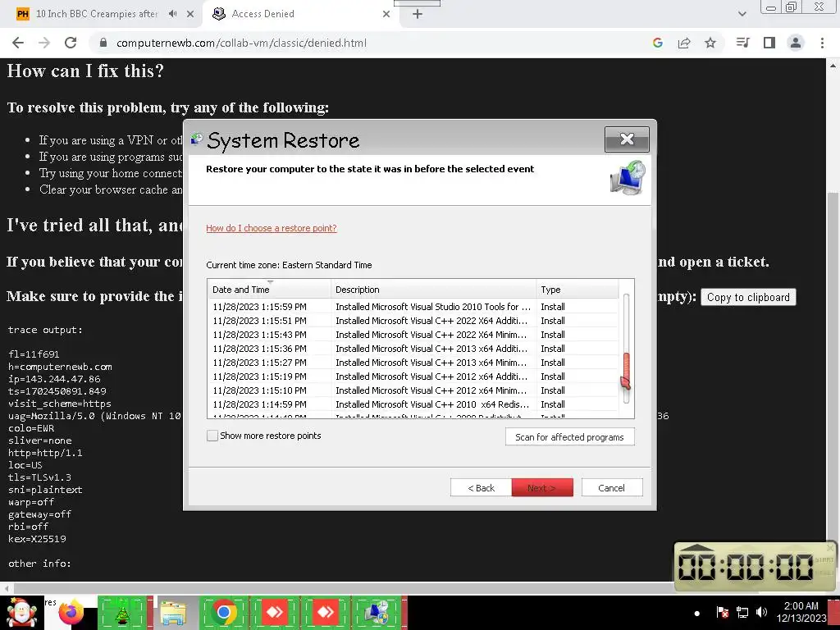Click Scan for affected programs

(569, 437)
